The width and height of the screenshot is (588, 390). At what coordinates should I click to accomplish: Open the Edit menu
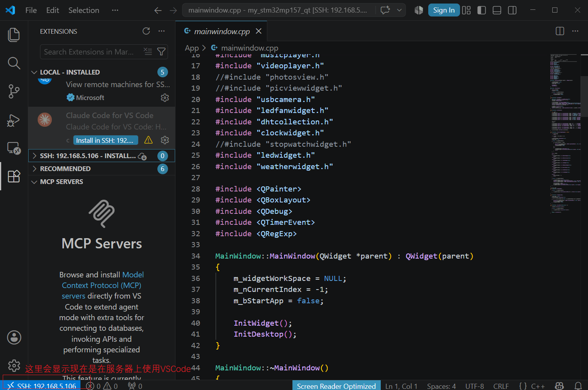[x=53, y=10]
